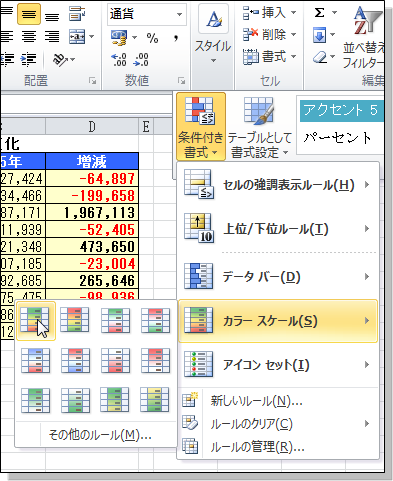Select Green-Yellow-Red color scale

click(35, 321)
